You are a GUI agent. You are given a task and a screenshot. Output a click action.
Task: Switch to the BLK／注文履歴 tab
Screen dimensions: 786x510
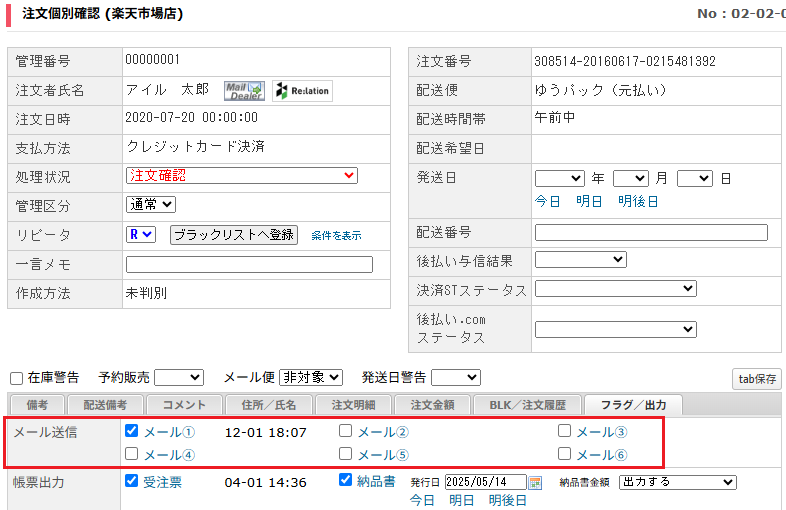pos(527,405)
